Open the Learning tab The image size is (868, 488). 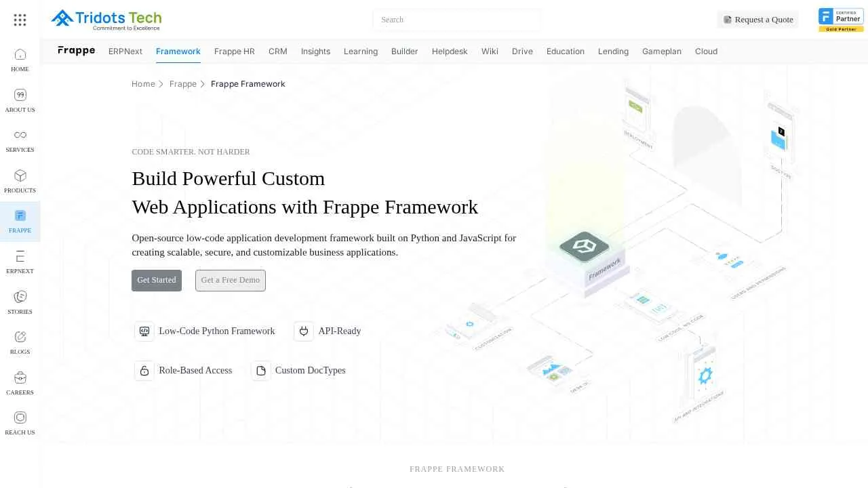pyautogui.click(x=361, y=52)
